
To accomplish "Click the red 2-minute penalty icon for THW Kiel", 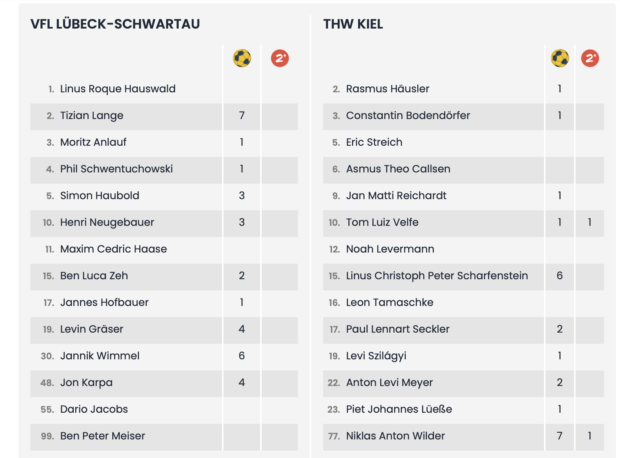I will click(590, 58).
